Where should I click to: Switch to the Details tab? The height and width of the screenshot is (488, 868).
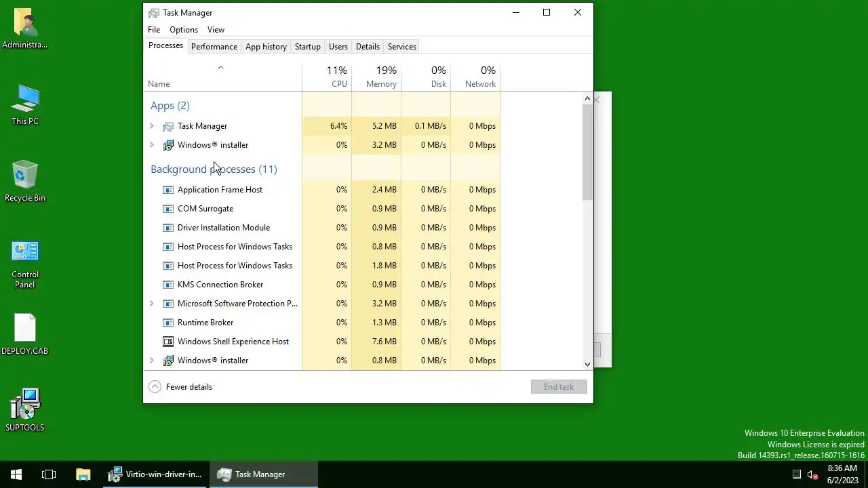(x=368, y=47)
